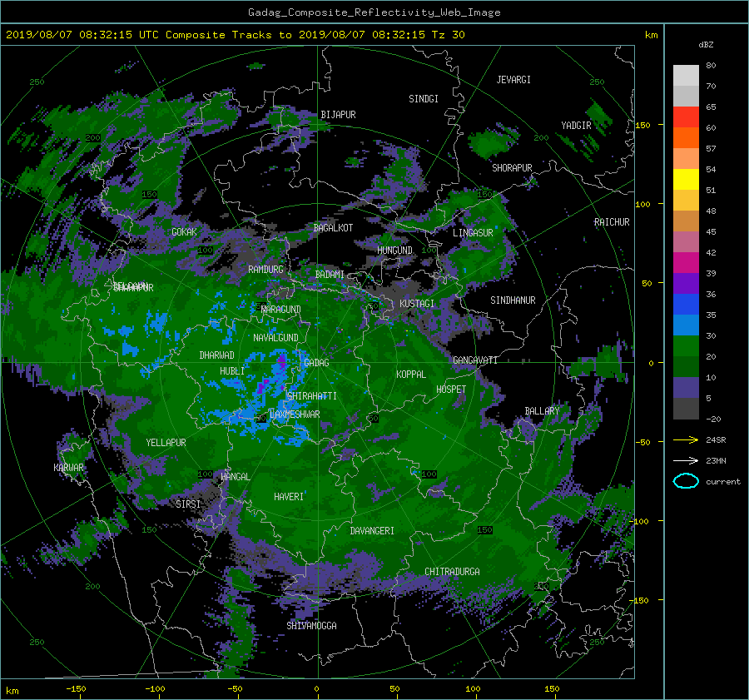Click the HAVERI city label
The image size is (749, 700).
click(289, 497)
